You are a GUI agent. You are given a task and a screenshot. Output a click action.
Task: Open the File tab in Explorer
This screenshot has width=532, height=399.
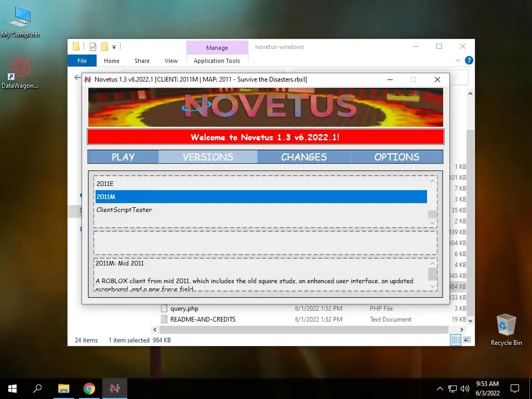click(x=82, y=61)
